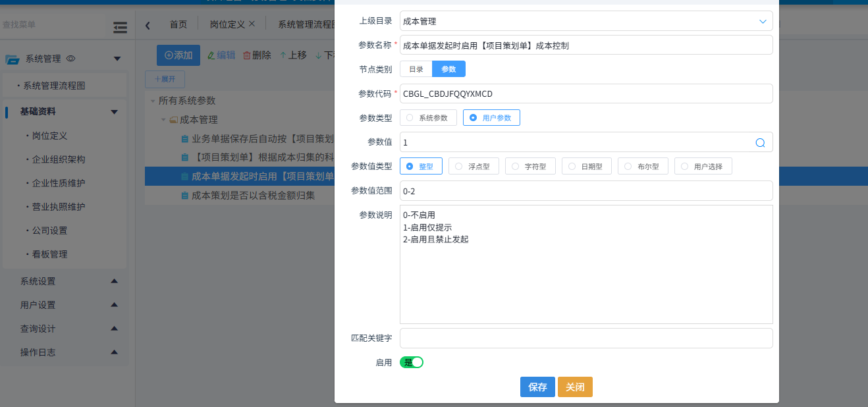Disable the 启用 toggle switch

(x=411, y=362)
